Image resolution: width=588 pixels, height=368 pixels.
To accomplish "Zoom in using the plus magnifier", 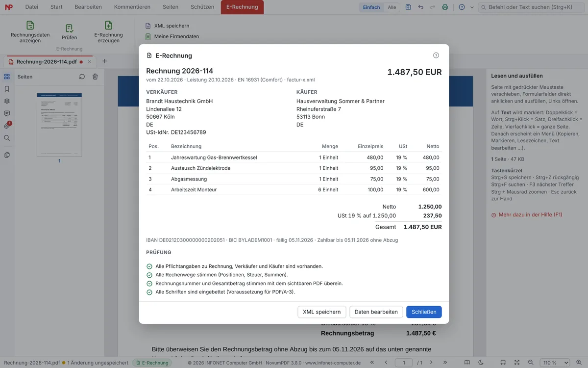I will 579,363.
